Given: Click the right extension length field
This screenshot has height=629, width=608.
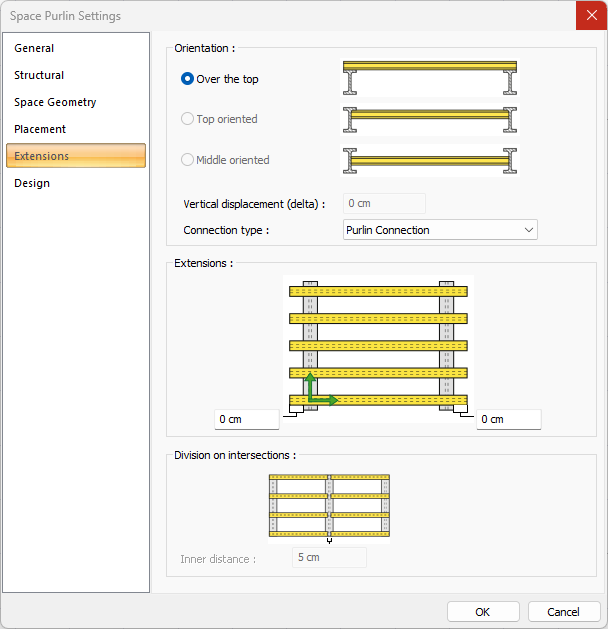Looking at the screenshot, I should point(508,419).
